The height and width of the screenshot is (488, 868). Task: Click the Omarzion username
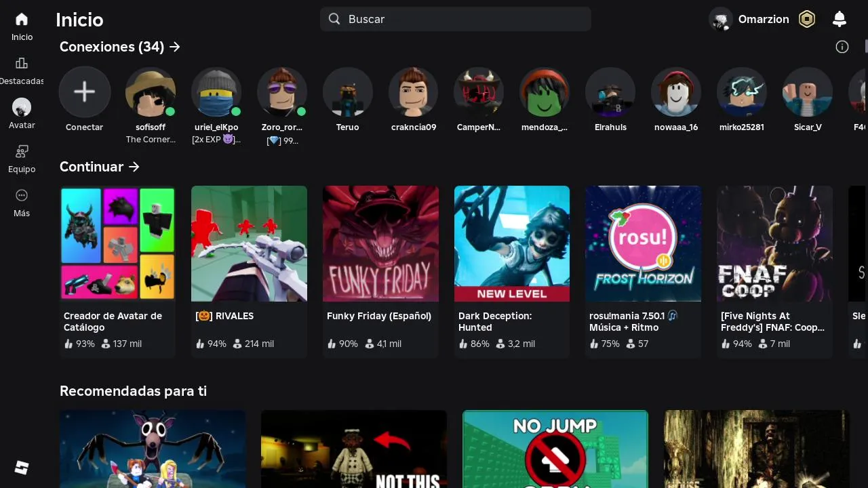tap(764, 19)
